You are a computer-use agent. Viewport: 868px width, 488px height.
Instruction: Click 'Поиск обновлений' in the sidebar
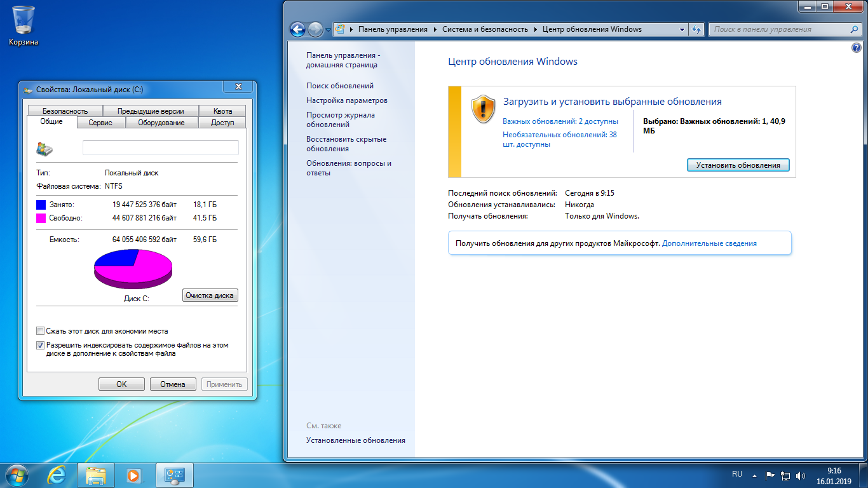(340, 86)
